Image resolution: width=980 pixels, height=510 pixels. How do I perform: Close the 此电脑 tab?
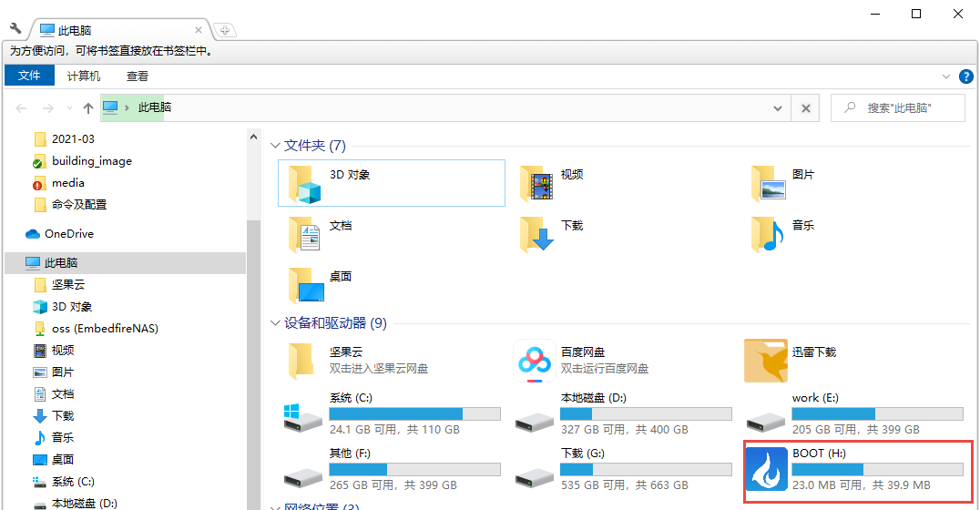coord(199,30)
